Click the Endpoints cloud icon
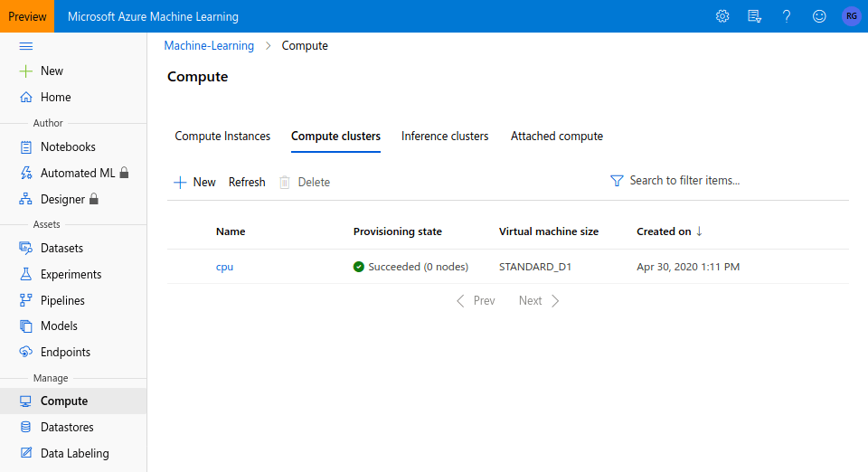 click(x=26, y=352)
